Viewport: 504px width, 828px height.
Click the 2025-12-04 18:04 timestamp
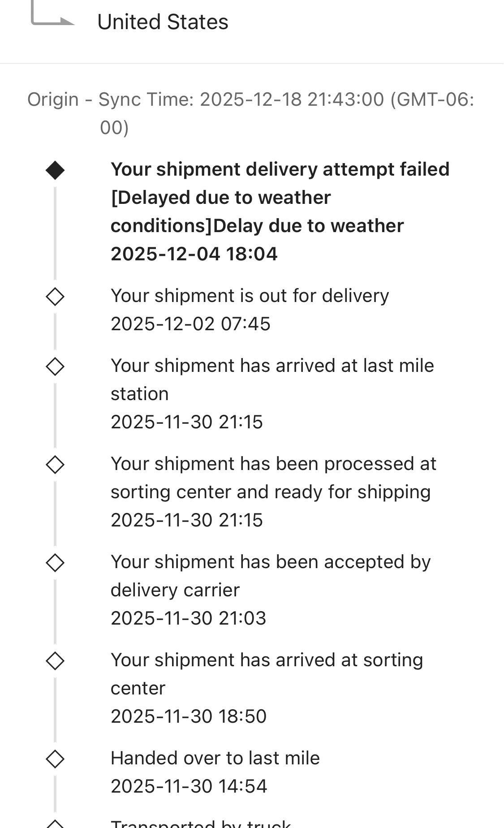click(194, 254)
